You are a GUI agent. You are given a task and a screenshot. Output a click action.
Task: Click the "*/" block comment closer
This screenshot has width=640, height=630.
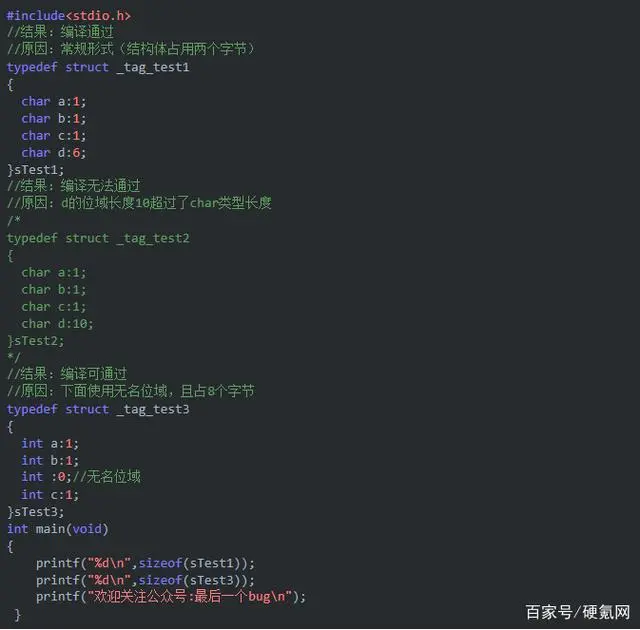click(13, 357)
